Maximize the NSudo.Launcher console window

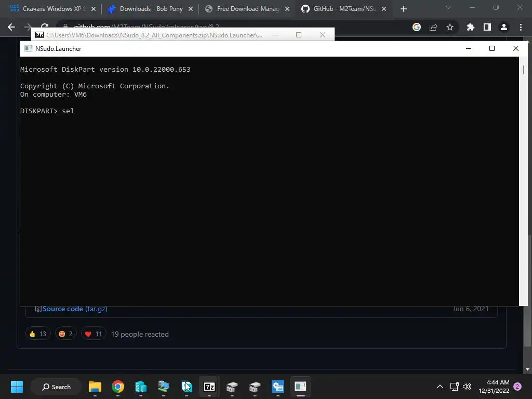492,48
